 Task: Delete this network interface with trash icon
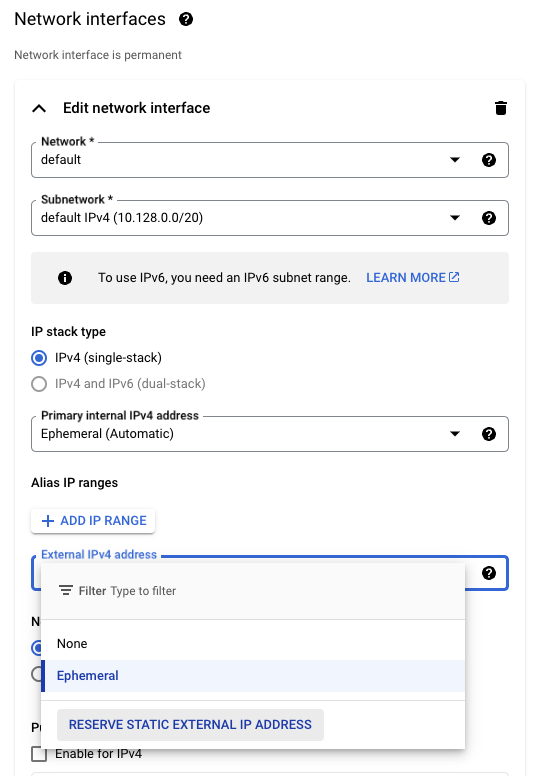pyautogui.click(x=501, y=108)
